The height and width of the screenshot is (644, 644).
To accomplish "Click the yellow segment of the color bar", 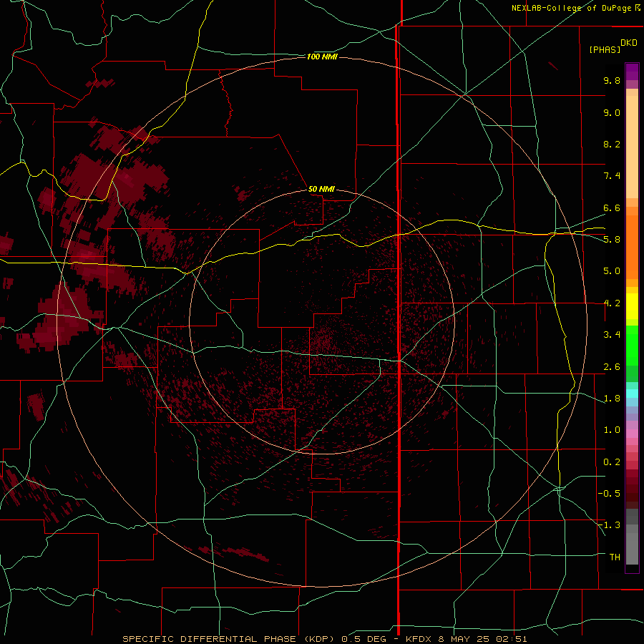I will pos(632,306).
